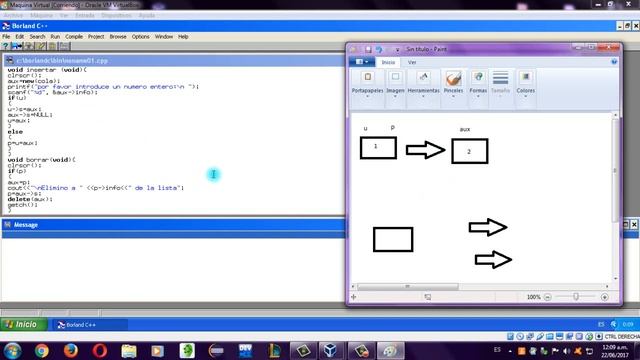Click the League of Legends taskbar icon
640x360 pixels.
pos(274,351)
